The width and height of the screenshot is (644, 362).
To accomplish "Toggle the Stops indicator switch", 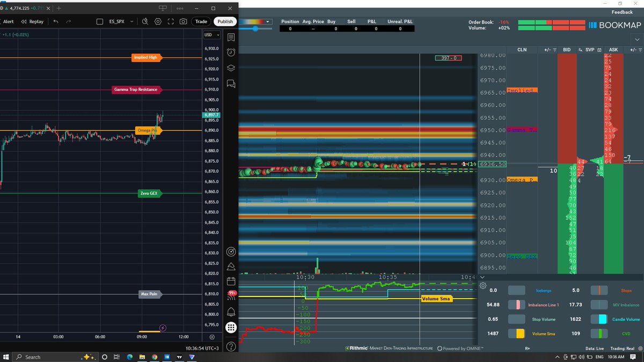I will 599,290.
